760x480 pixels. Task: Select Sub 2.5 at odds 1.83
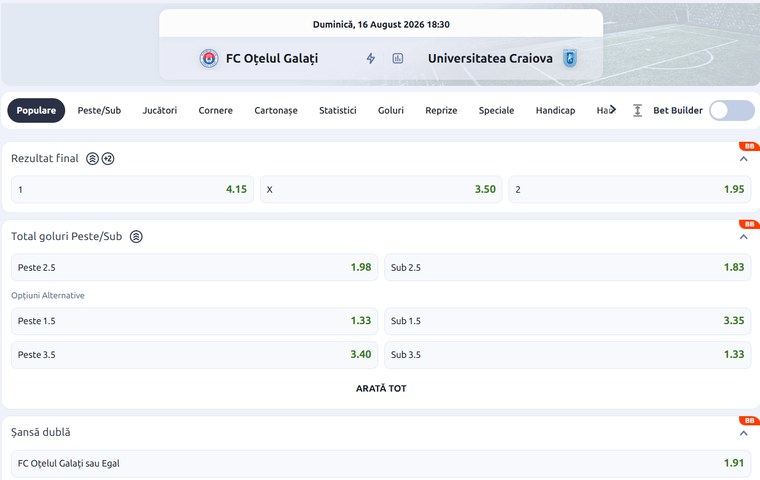[x=568, y=267]
